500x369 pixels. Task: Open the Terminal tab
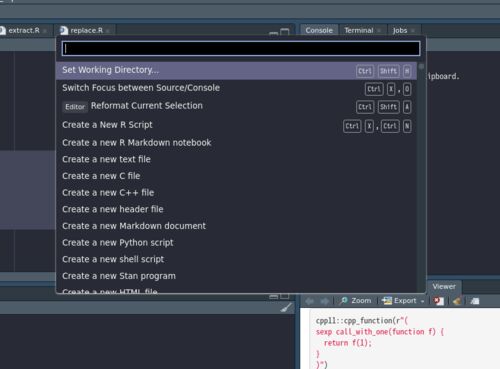tap(359, 30)
